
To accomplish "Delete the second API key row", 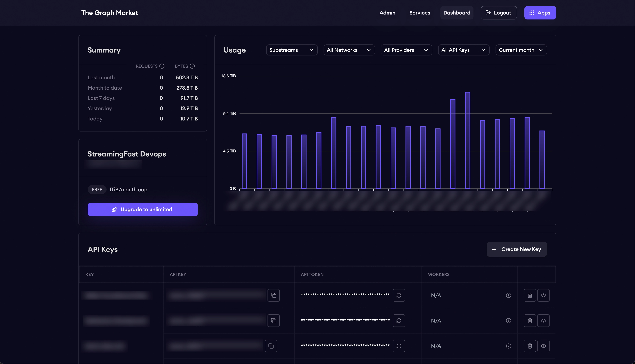I will 530,321.
